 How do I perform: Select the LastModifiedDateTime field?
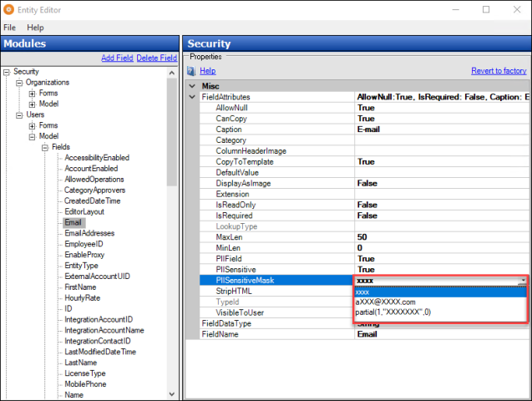click(100, 353)
